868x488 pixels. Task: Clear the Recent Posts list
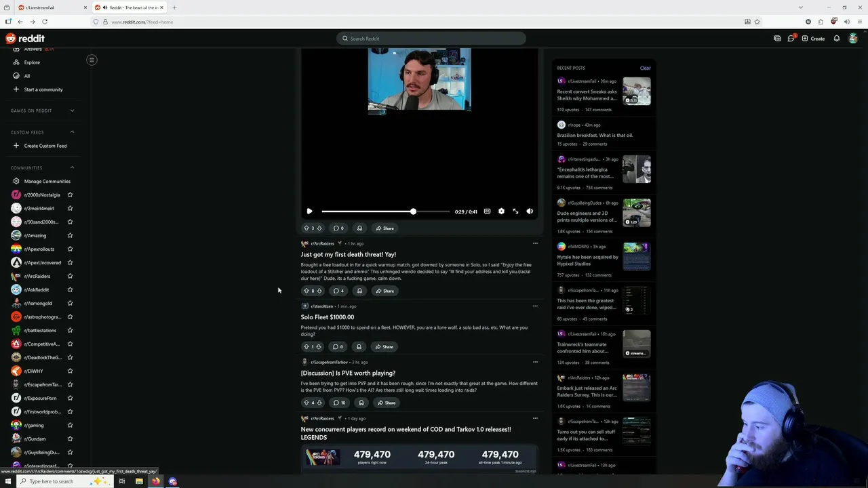[x=645, y=68]
